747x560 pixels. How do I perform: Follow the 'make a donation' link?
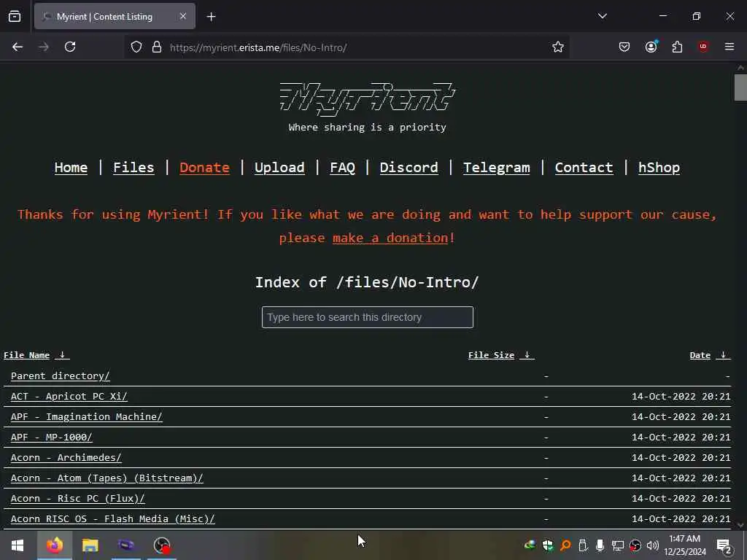(390, 238)
